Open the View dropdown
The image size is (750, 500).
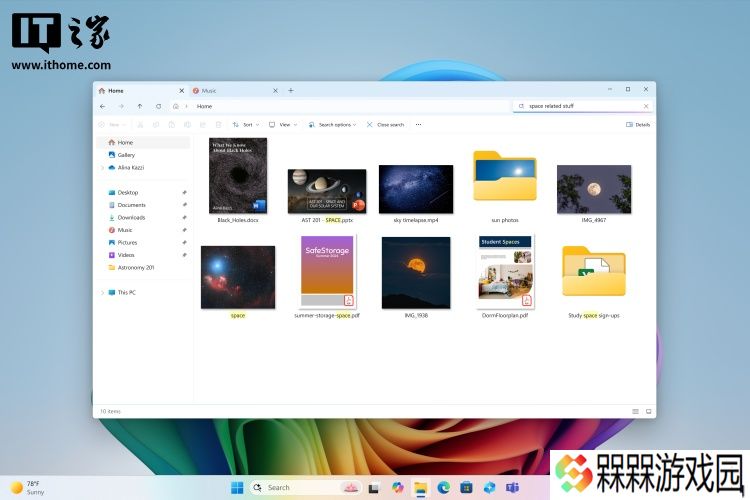click(283, 124)
